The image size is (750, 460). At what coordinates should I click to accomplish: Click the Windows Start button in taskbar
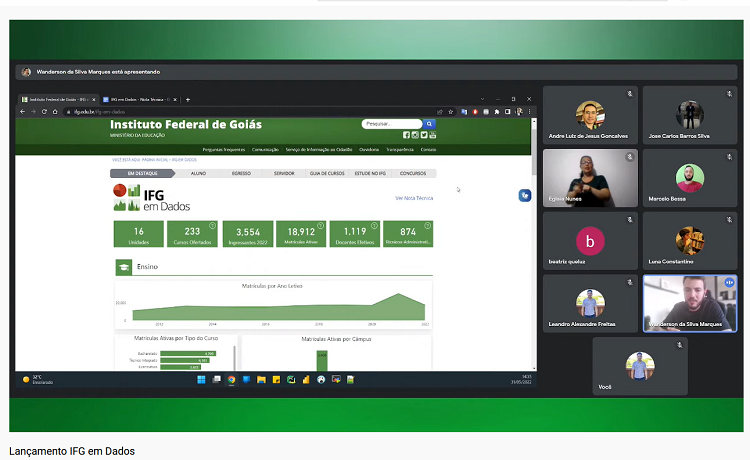tap(201, 380)
